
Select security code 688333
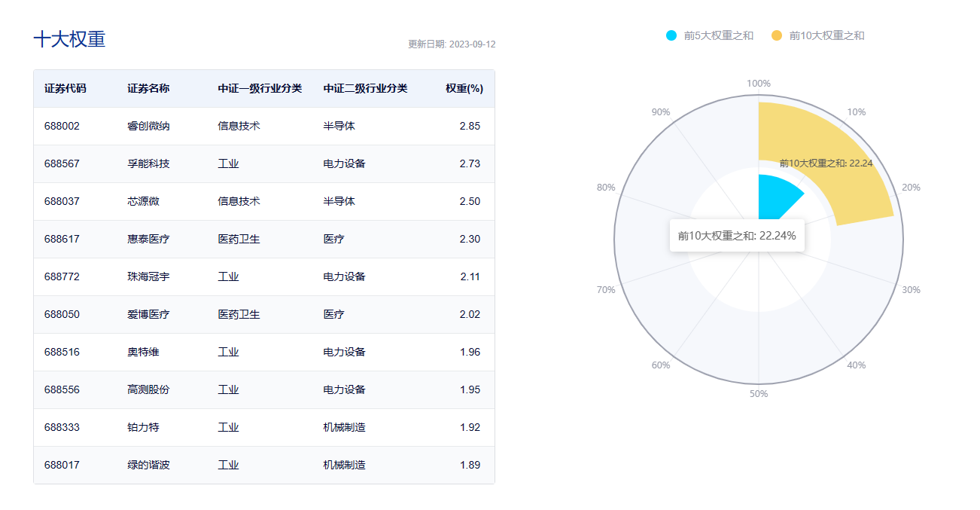(x=62, y=427)
